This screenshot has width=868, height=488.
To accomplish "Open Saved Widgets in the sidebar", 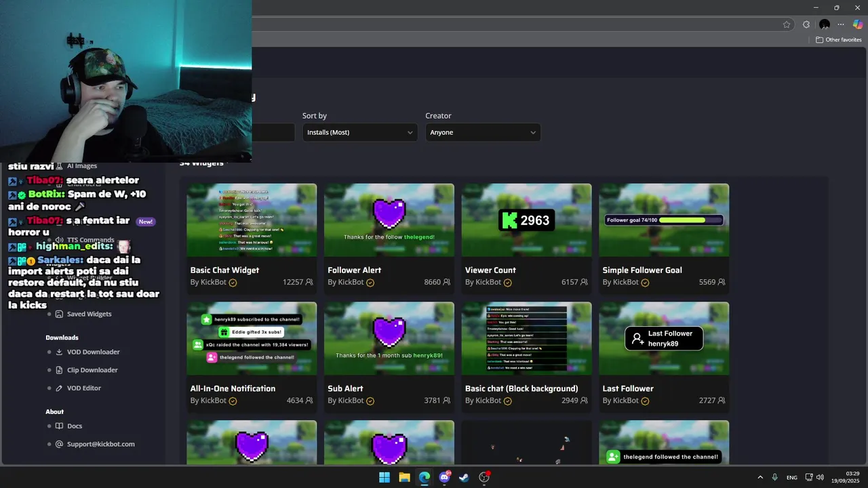I will [89, 314].
